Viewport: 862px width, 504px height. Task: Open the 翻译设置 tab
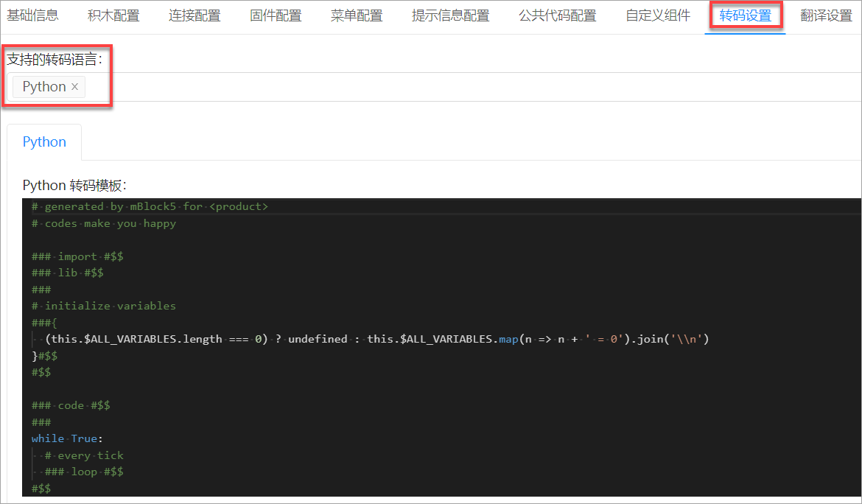tap(826, 15)
